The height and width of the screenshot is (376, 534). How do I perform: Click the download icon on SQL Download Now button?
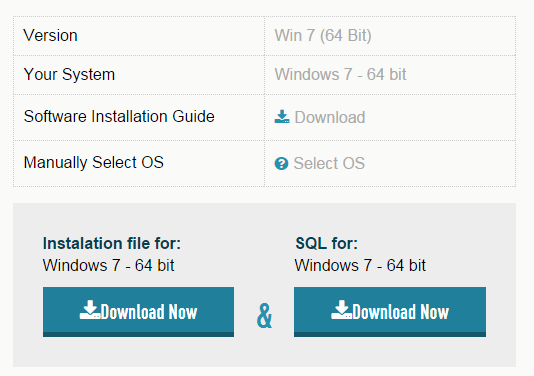tap(341, 310)
